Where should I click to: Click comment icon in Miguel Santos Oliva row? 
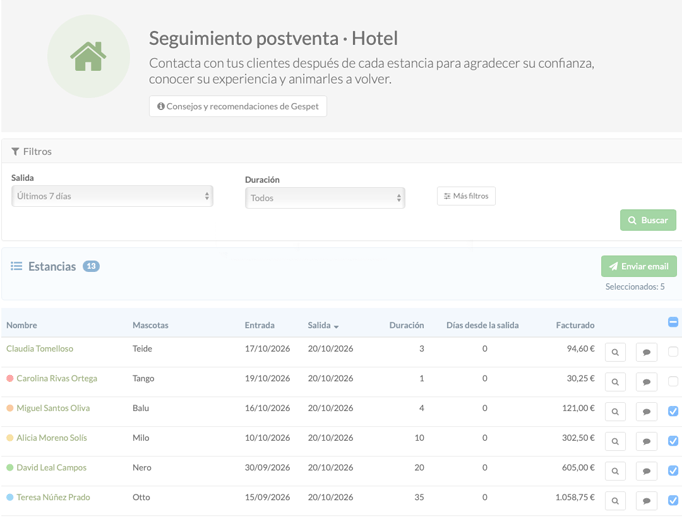(646, 411)
